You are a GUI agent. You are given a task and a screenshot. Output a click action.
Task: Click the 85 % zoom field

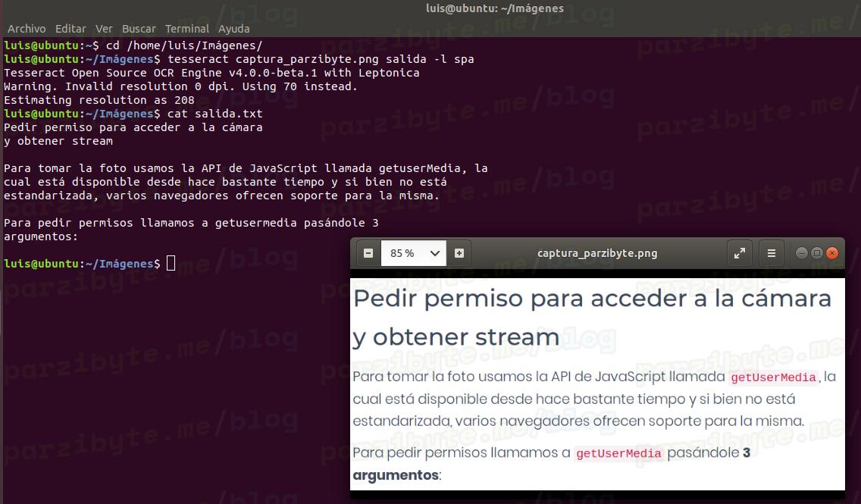point(402,253)
